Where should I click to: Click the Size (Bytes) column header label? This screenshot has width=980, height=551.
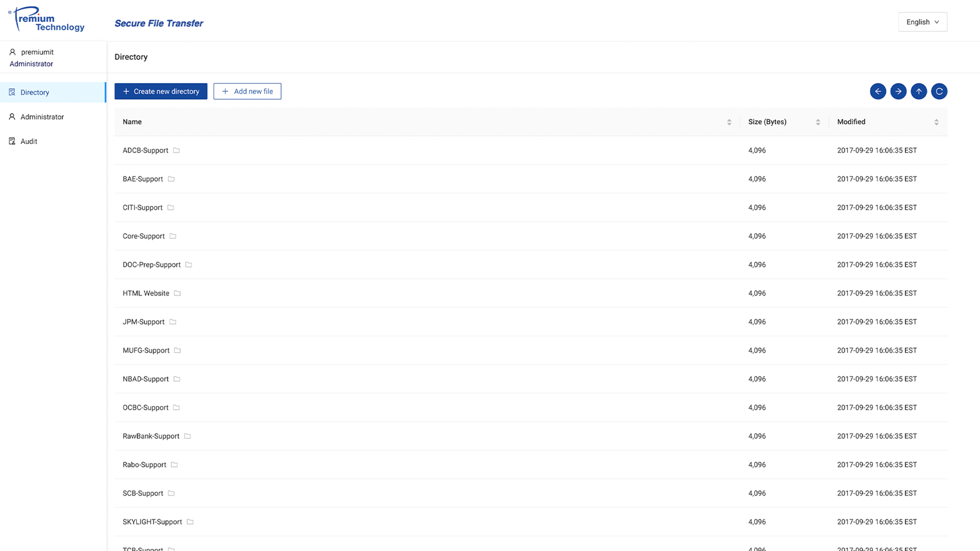pos(767,122)
